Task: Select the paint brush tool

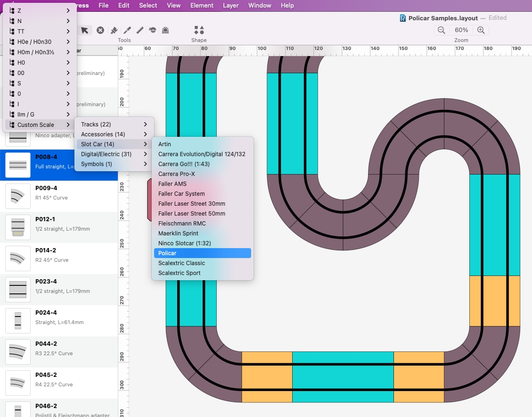Action: [114, 30]
